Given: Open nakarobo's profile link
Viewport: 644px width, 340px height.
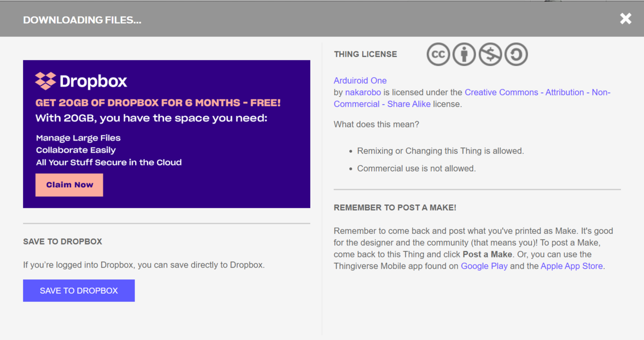Looking at the screenshot, I should [363, 92].
